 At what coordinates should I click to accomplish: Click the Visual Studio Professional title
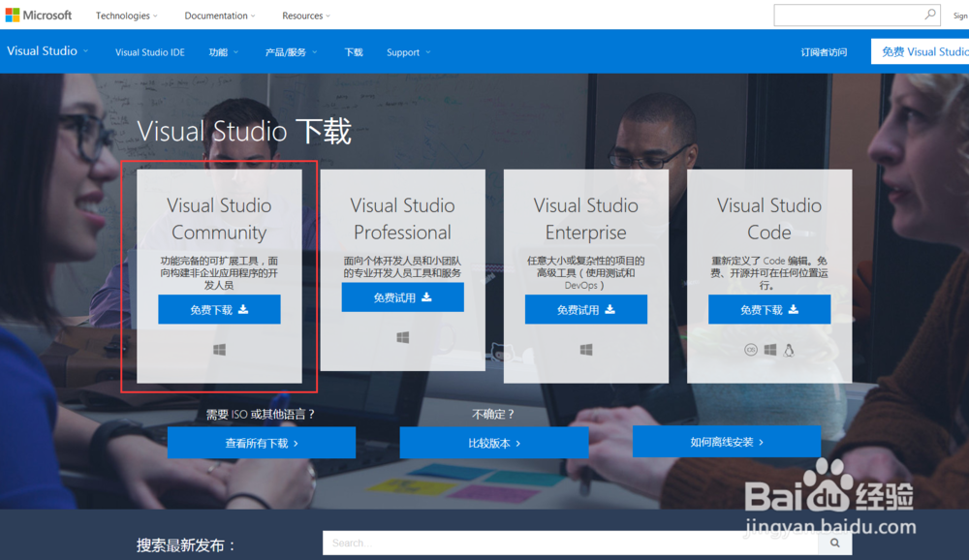point(402,219)
